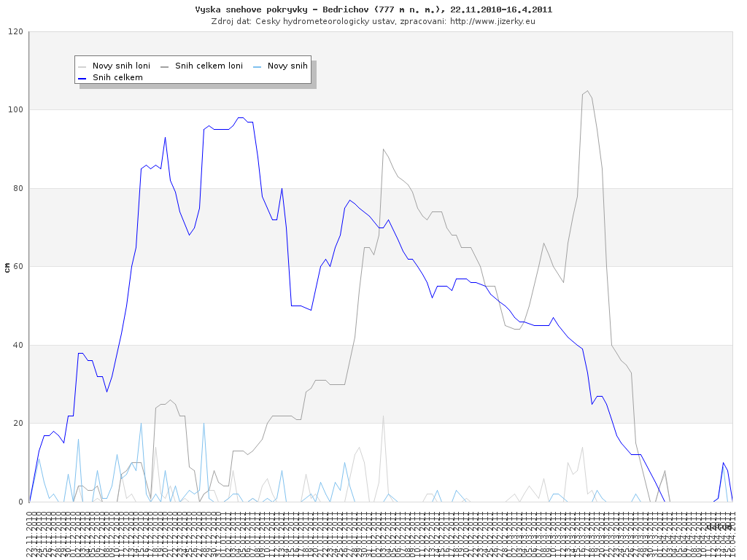Toggle the 'Snih celkem loni' legend label
The width and height of the screenshot is (747, 560).
(x=209, y=66)
